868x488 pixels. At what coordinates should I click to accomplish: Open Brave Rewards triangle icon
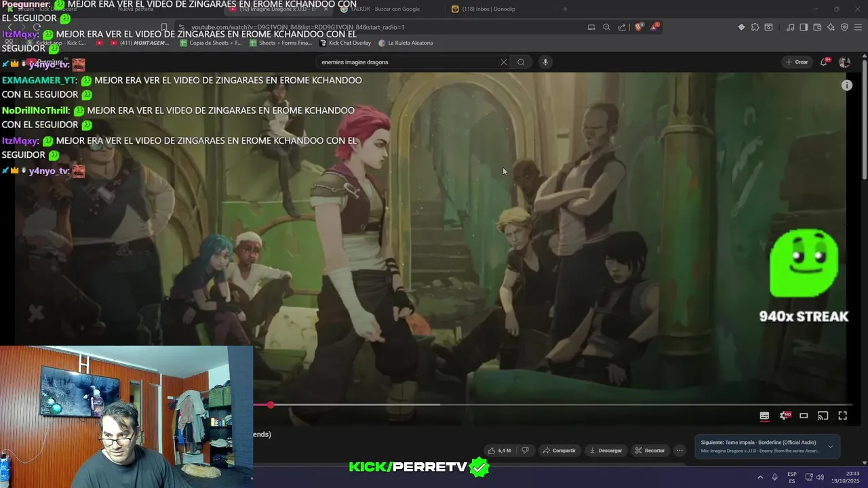pos(654,27)
